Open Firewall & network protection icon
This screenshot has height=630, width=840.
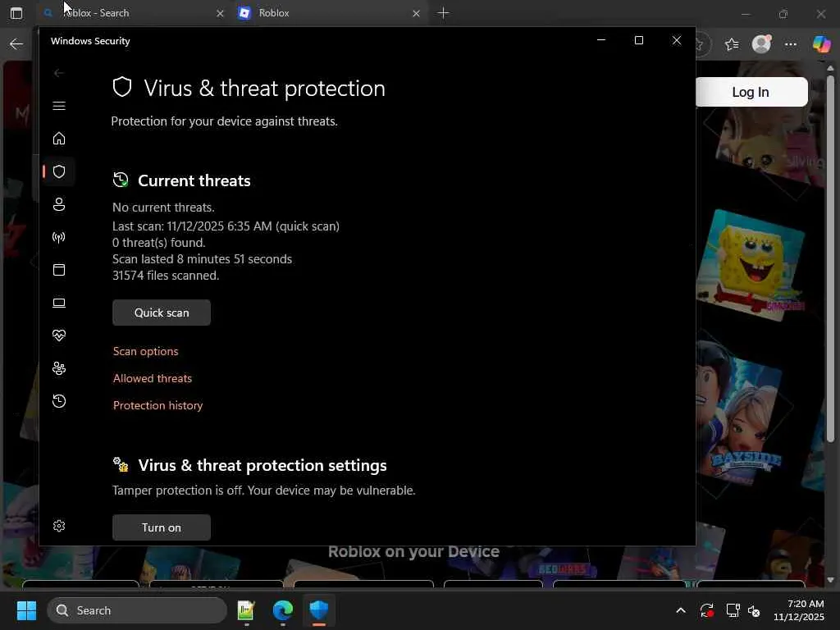point(59,237)
